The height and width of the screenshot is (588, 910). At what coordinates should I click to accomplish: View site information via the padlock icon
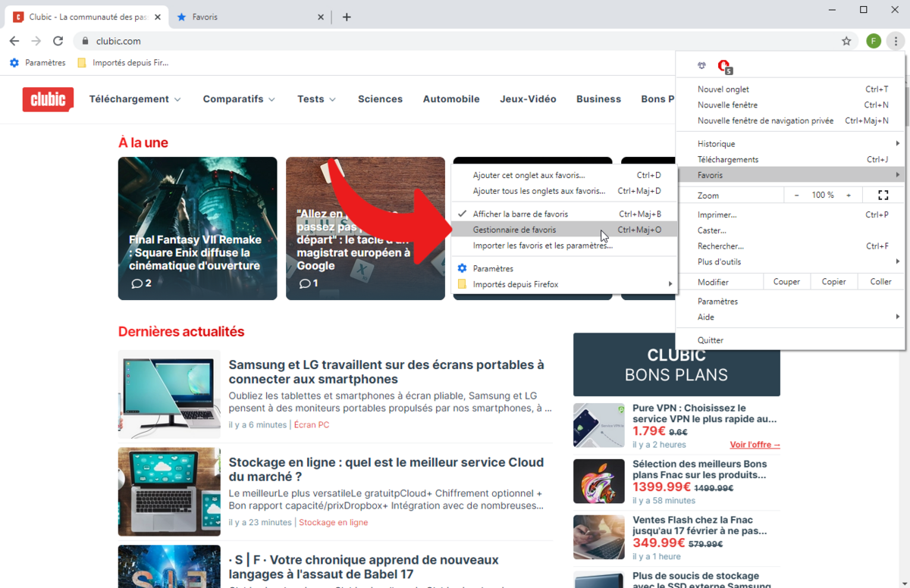[x=85, y=41]
